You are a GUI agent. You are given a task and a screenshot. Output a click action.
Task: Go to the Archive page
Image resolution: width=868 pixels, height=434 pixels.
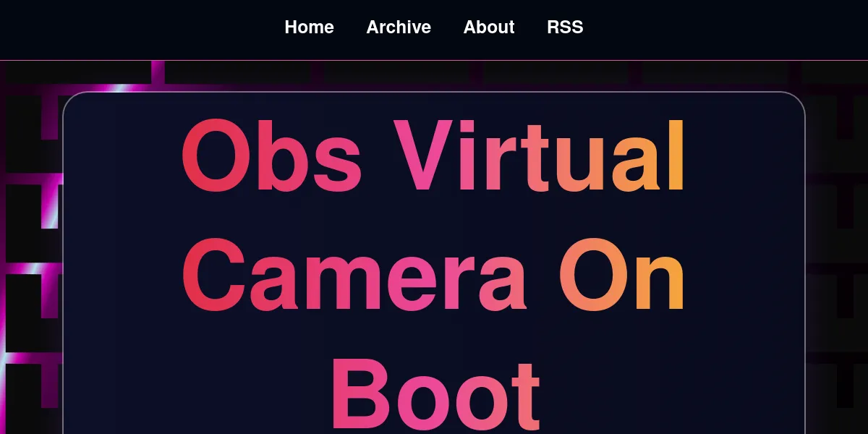[x=399, y=27]
